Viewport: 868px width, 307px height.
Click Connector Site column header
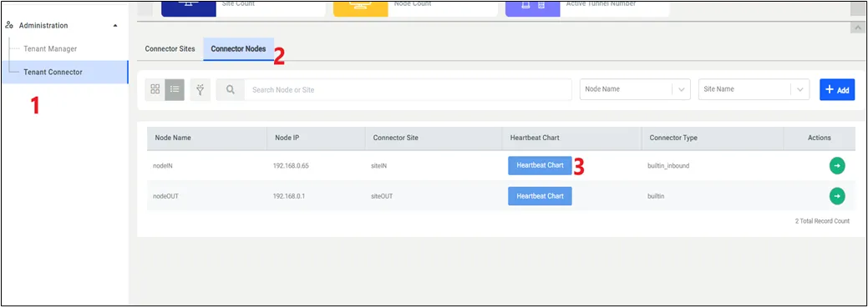[396, 138]
